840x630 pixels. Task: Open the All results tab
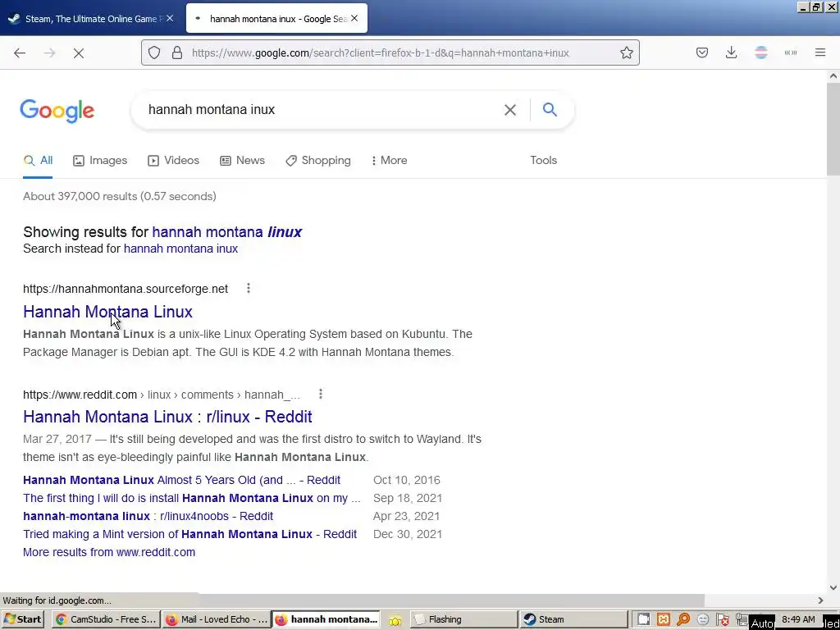38,160
